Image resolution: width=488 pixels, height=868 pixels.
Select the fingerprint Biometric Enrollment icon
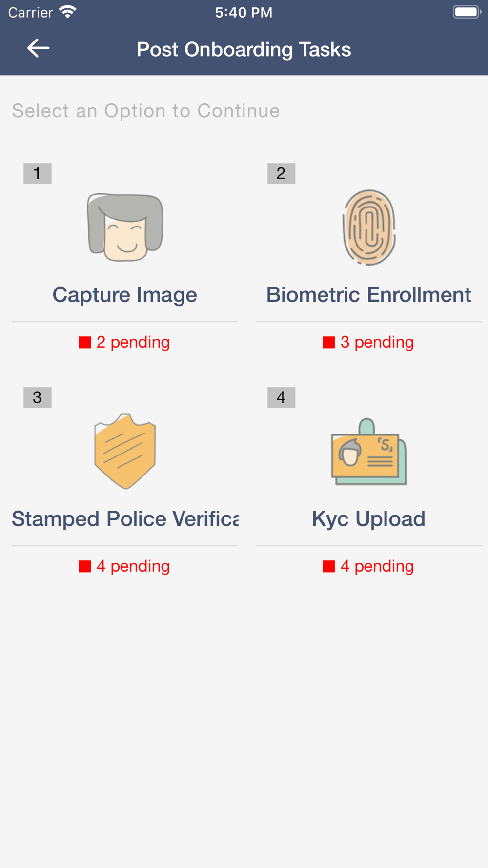point(369,227)
